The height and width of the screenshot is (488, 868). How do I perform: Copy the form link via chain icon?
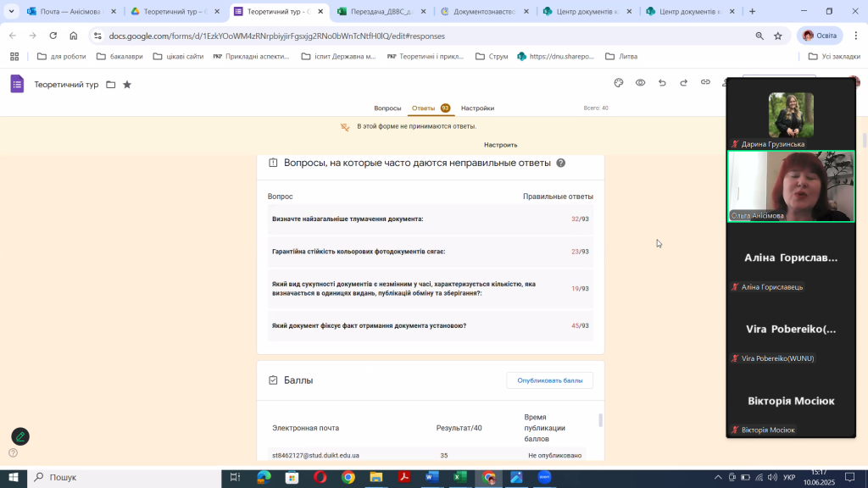[705, 83]
